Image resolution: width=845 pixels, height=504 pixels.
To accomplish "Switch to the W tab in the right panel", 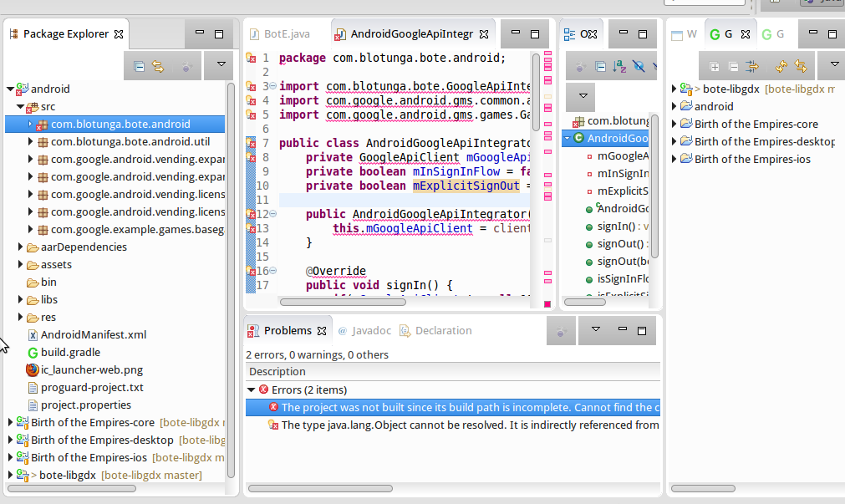I will pyautogui.click(x=685, y=34).
